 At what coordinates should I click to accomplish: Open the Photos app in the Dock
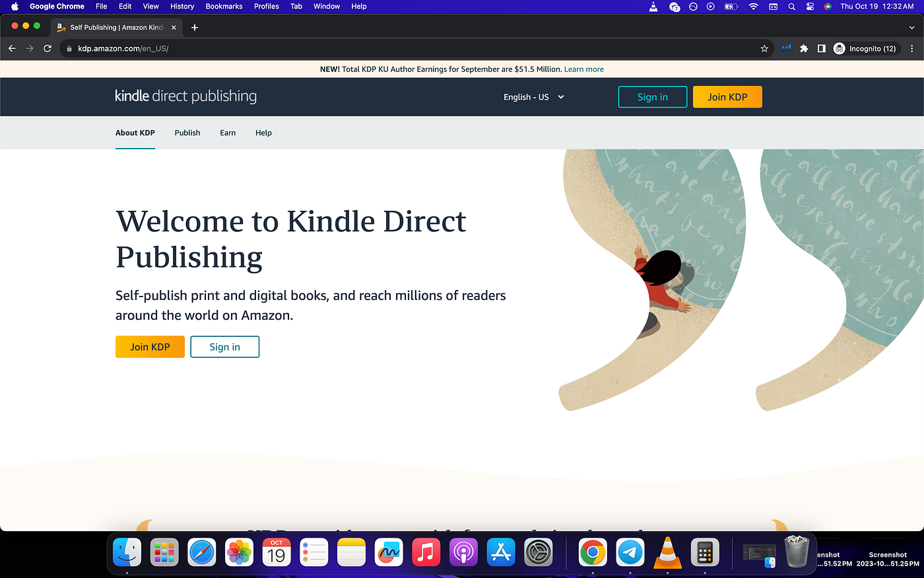coord(239,552)
